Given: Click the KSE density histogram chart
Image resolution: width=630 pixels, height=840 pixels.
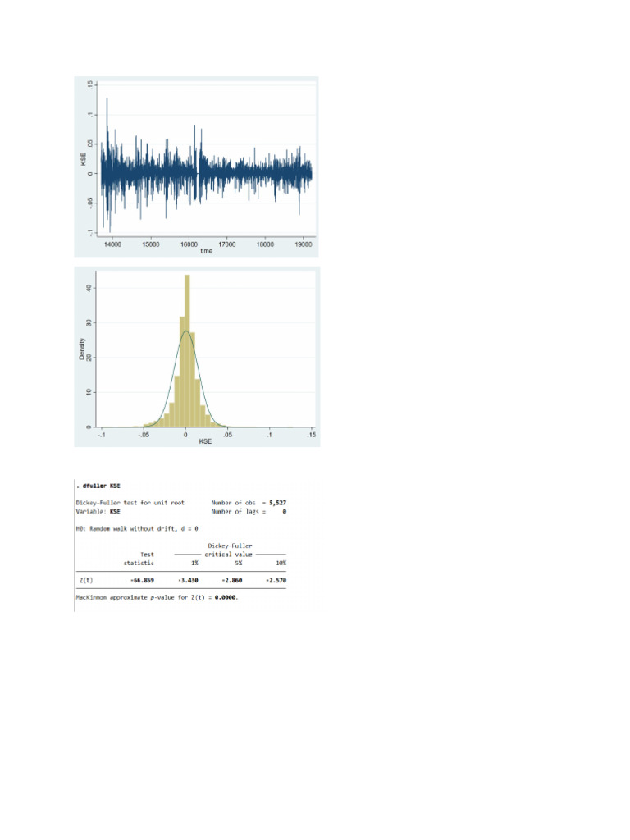Looking at the screenshot, I should [x=197, y=357].
